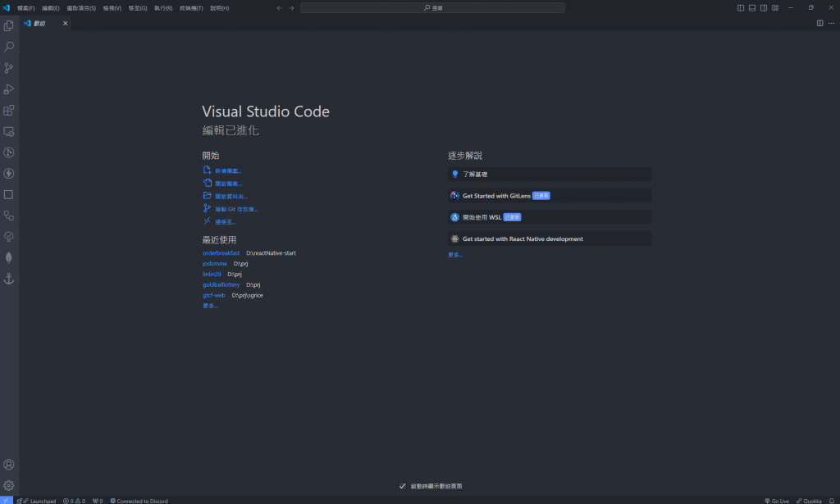Go forward with the right arrow

(x=291, y=8)
